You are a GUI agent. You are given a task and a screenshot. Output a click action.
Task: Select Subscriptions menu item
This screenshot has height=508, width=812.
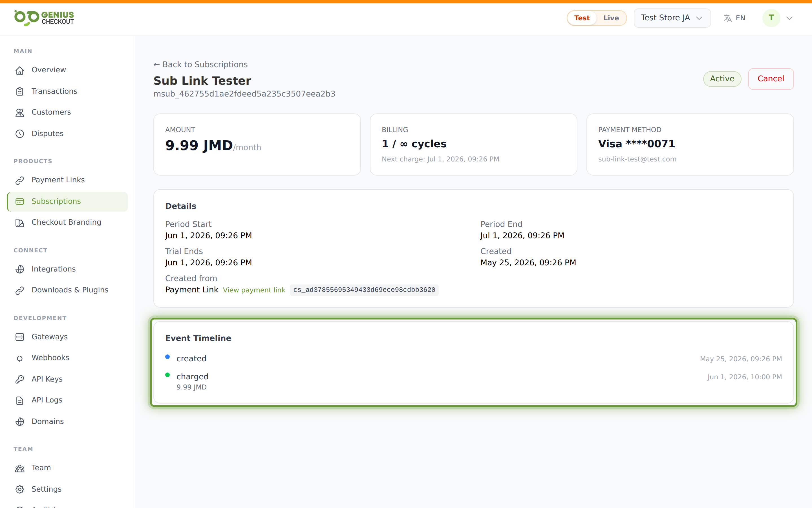point(67,202)
